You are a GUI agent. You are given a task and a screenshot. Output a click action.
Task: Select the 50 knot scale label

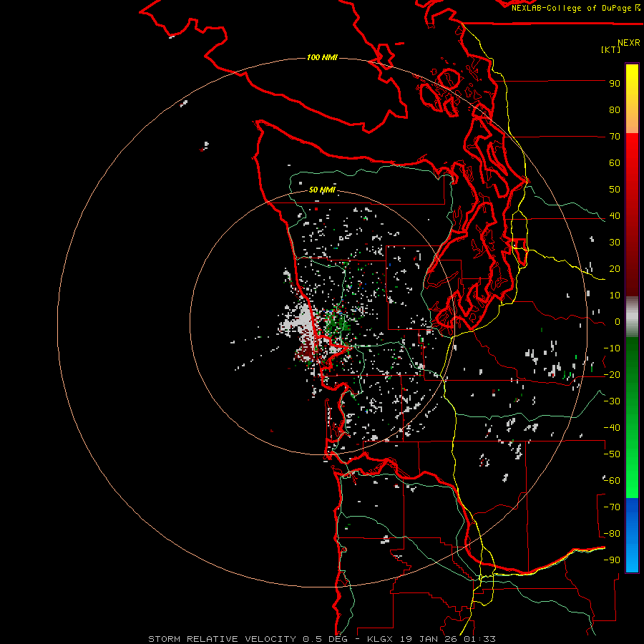pyautogui.click(x=615, y=190)
